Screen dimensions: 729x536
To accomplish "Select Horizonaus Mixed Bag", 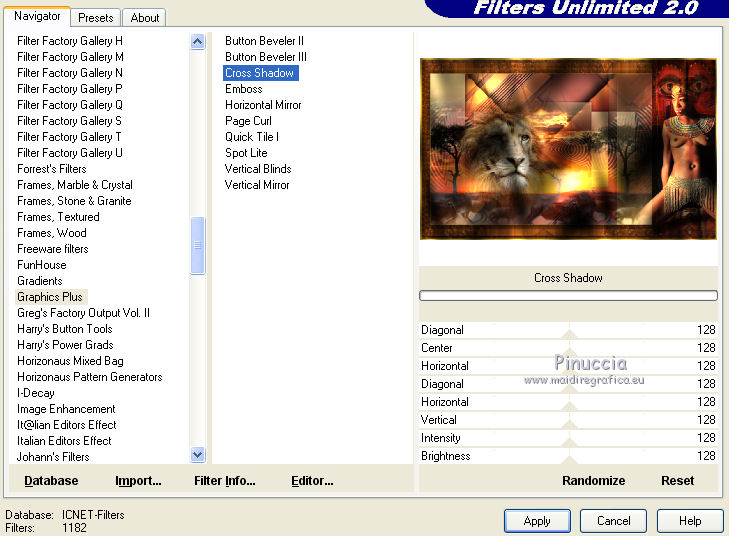I will (70, 361).
